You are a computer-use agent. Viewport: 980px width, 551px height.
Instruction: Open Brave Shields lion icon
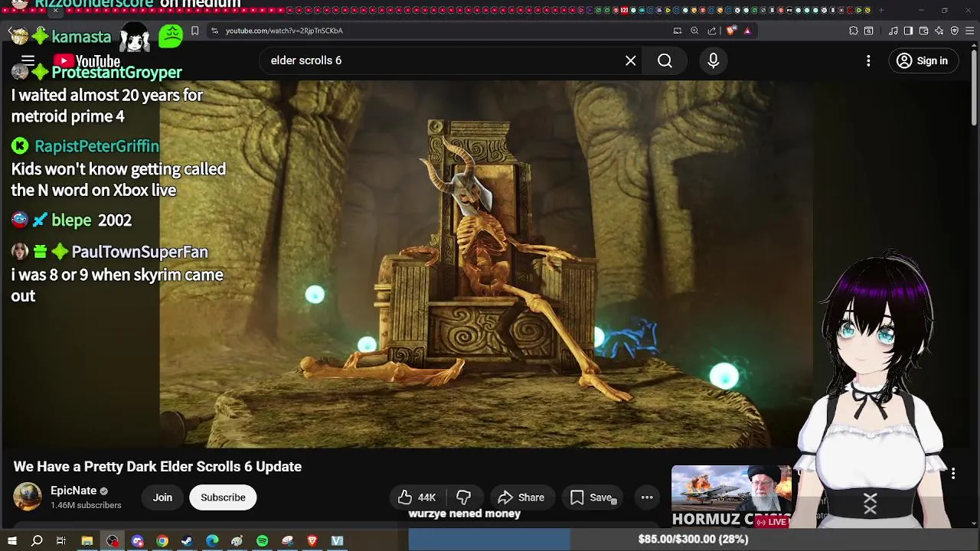point(730,31)
